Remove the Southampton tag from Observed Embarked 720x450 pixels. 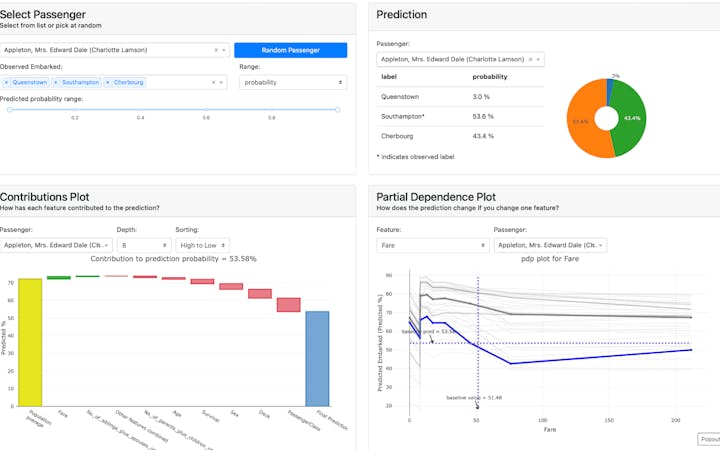click(56, 82)
